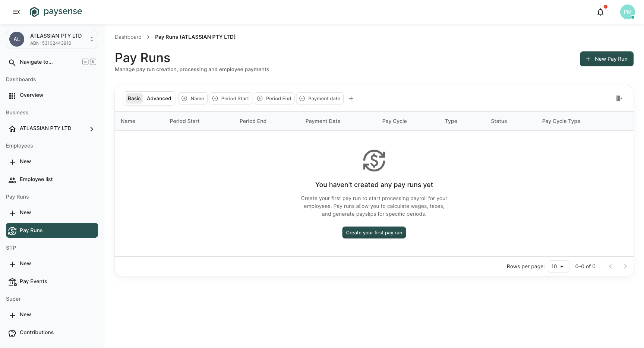Click the plus icon under STP
Screen dimensions: 644x348
pos(12,264)
